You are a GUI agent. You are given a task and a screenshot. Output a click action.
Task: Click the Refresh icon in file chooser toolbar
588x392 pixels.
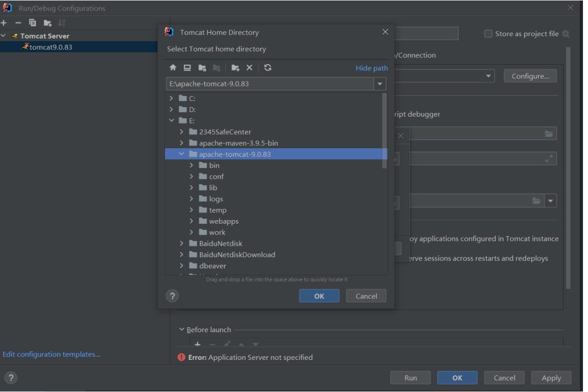click(268, 67)
